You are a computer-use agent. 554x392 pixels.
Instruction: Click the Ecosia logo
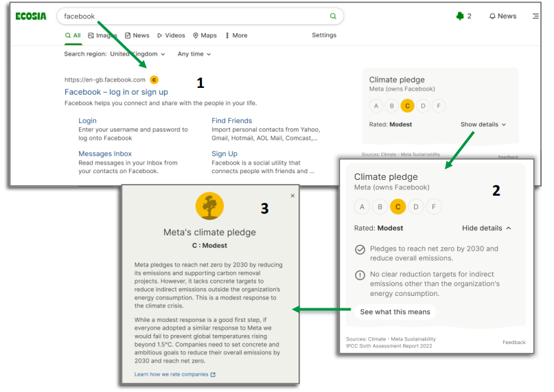31,16
